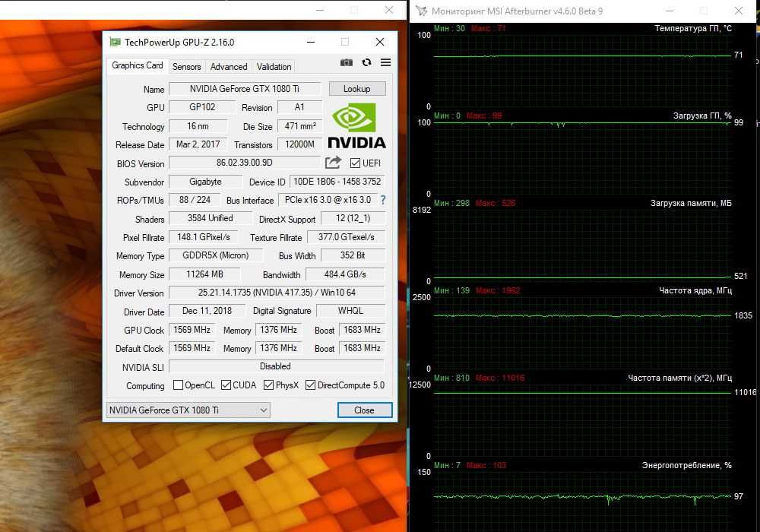Toggle the CUDA checkbox
The height and width of the screenshot is (532, 760).
tap(226, 385)
